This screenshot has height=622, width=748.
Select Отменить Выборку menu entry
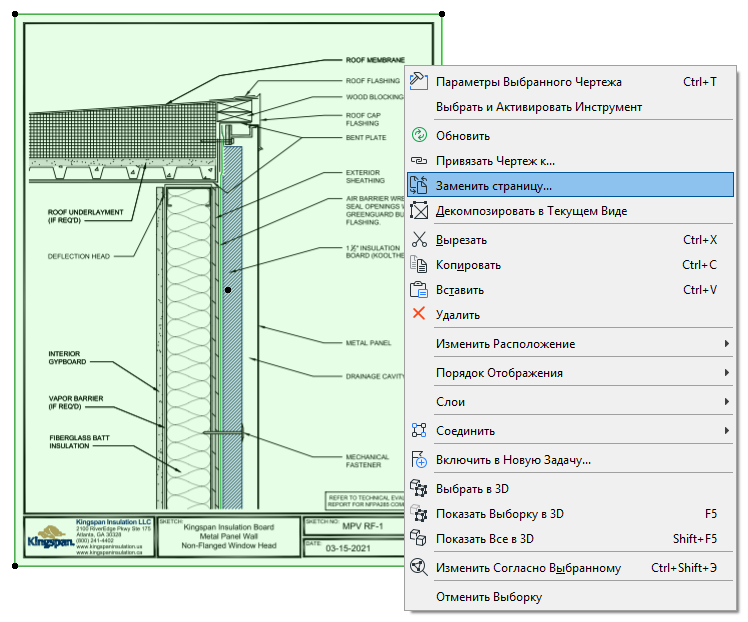489,597
